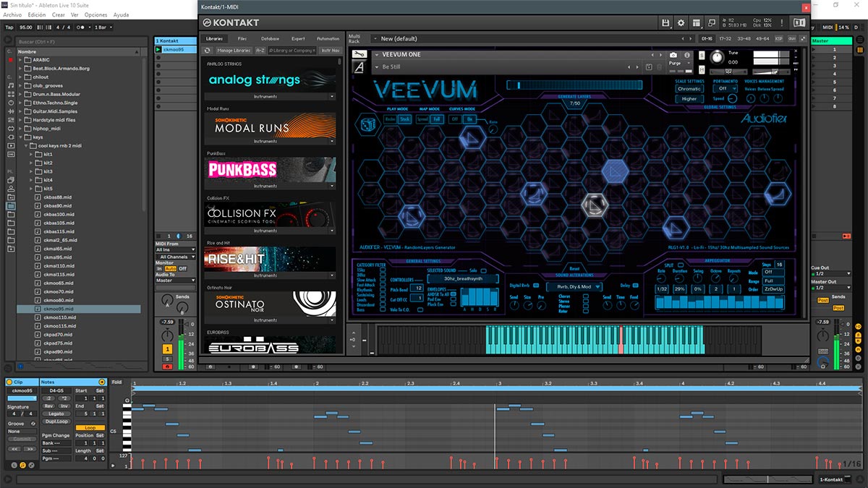Click the wrench icon on VEEVUM ONE
Screen dimensions: 868x488
pos(359,54)
